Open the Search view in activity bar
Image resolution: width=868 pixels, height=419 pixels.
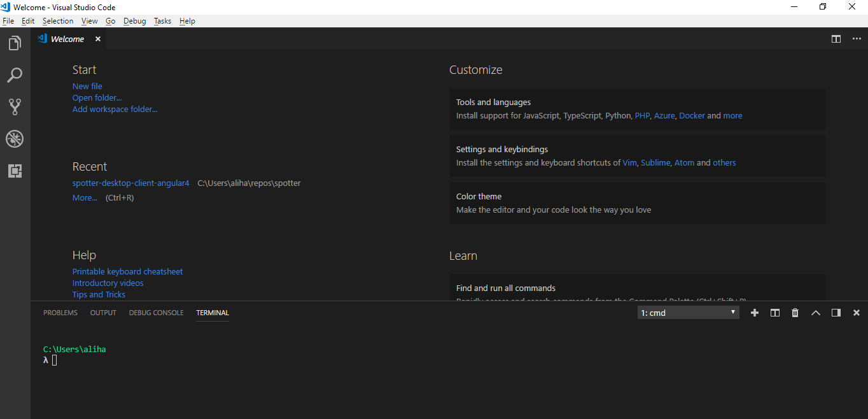point(15,75)
